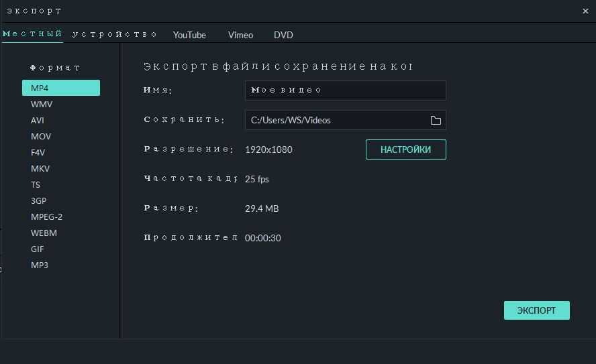Select AVI format
This screenshot has width=596, height=364.
(x=38, y=121)
